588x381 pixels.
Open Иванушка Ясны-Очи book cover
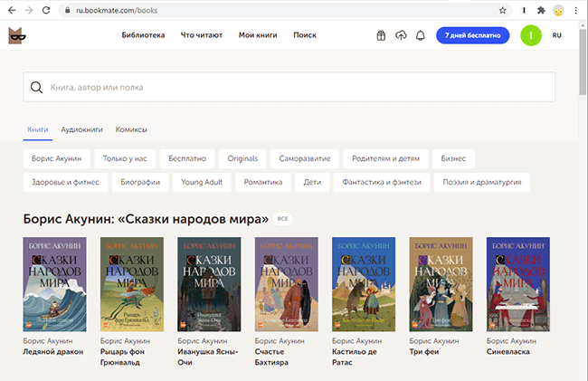pyautogui.click(x=209, y=284)
